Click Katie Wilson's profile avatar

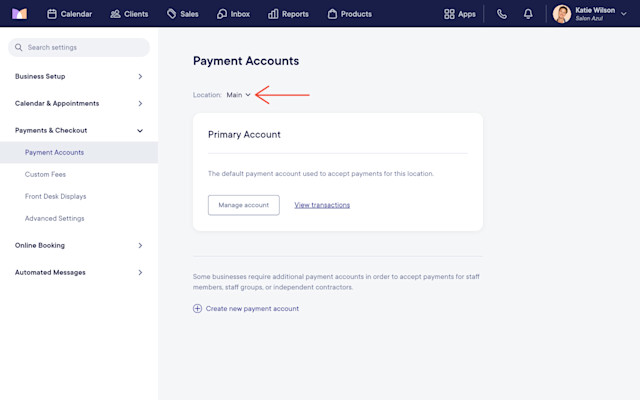[562, 14]
